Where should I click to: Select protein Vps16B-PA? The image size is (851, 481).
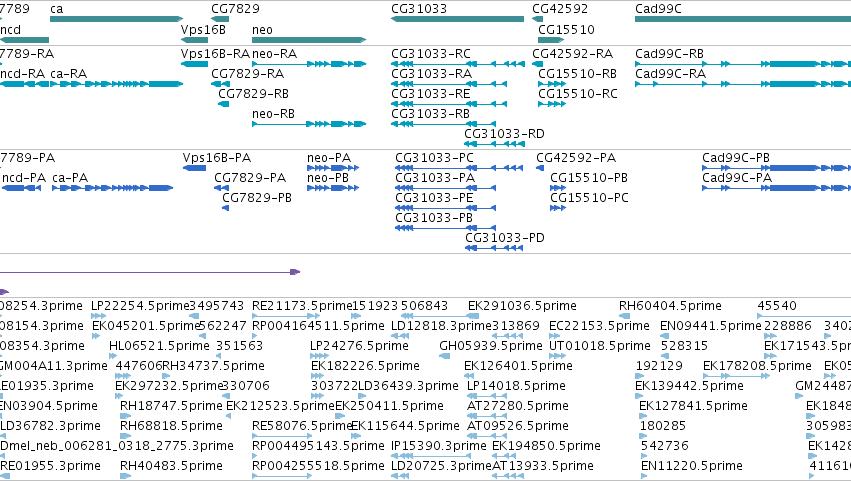[x=194, y=168]
